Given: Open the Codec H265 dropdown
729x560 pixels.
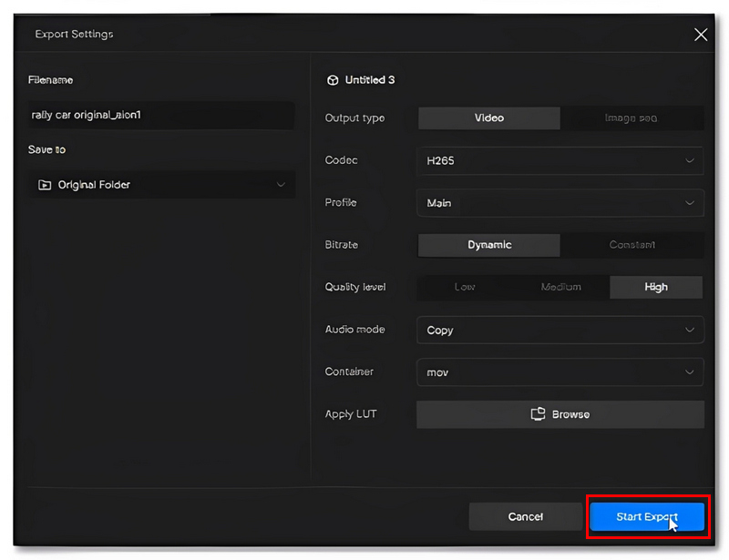Looking at the screenshot, I should click(560, 161).
